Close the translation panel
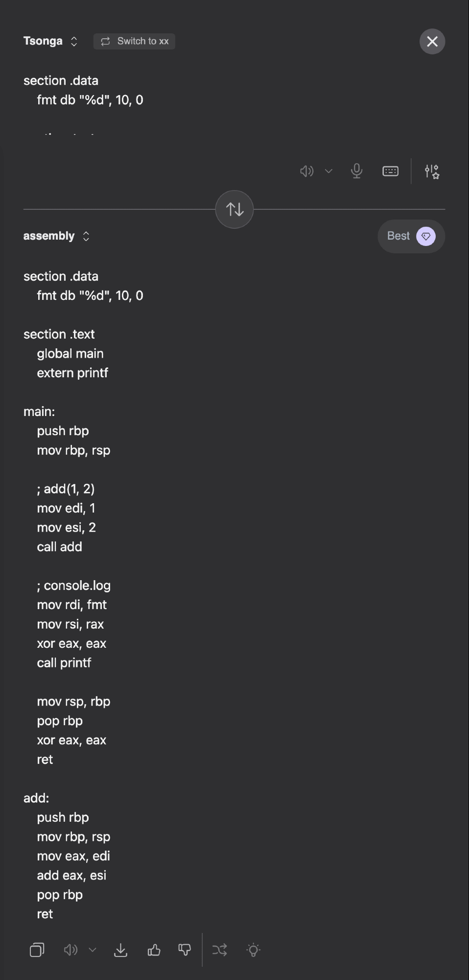The width and height of the screenshot is (469, 980). (x=432, y=41)
